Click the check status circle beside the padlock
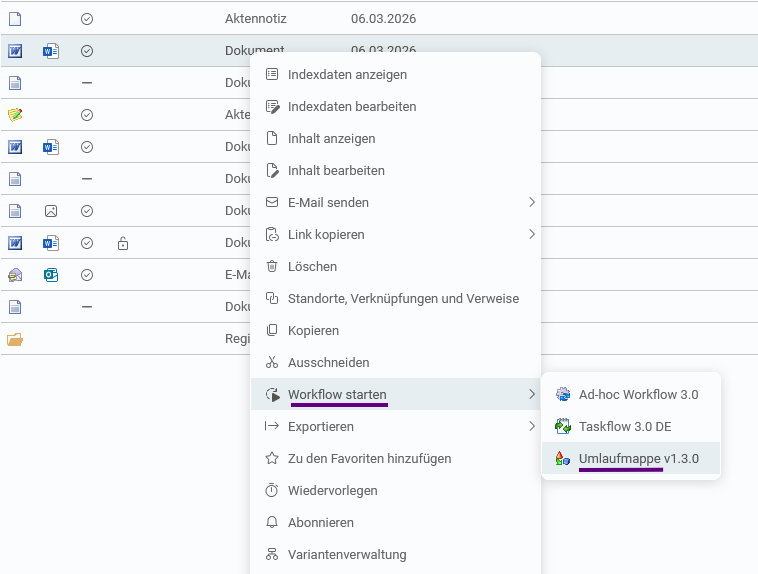 point(87,243)
